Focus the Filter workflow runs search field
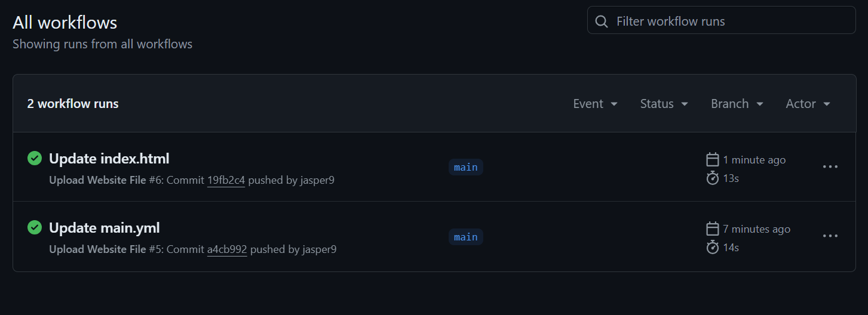The image size is (868, 315). click(729, 21)
